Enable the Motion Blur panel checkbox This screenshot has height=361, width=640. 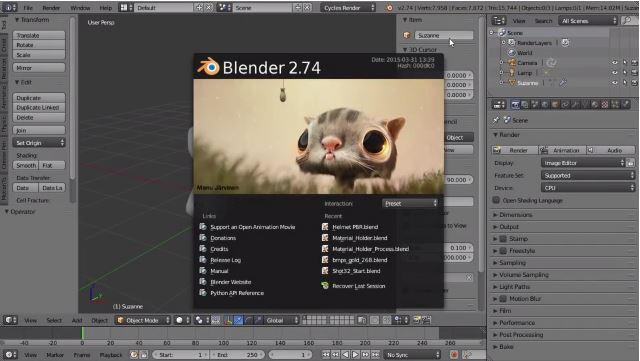(503, 299)
